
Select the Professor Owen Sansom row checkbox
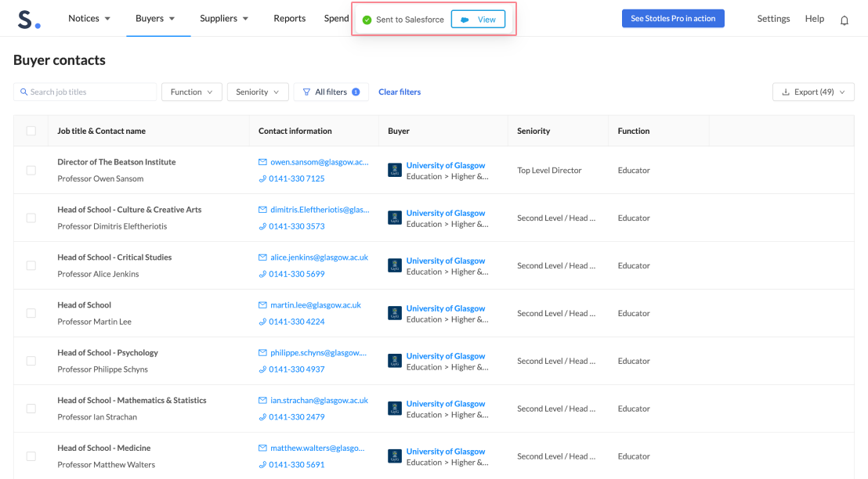pyautogui.click(x=31, y=171)
